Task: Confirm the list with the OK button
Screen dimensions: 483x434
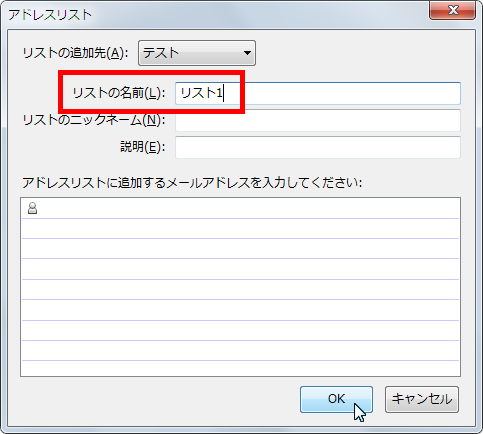Action: coord(336,399)
